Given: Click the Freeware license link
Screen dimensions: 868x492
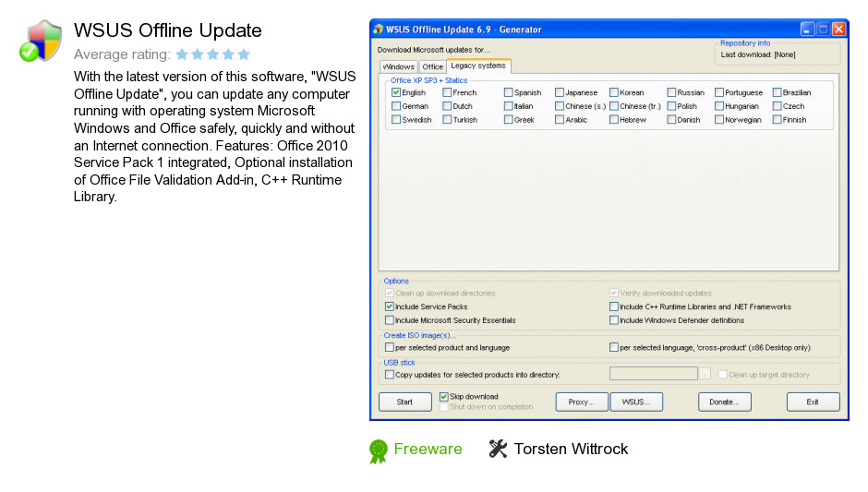Looking at the screenshot, I should [428, 449].
